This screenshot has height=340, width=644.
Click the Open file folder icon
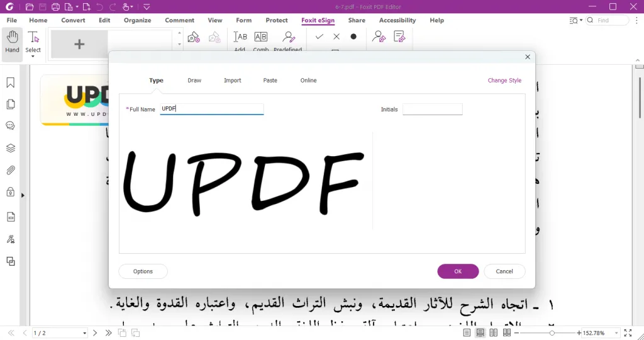pos(29,6)
